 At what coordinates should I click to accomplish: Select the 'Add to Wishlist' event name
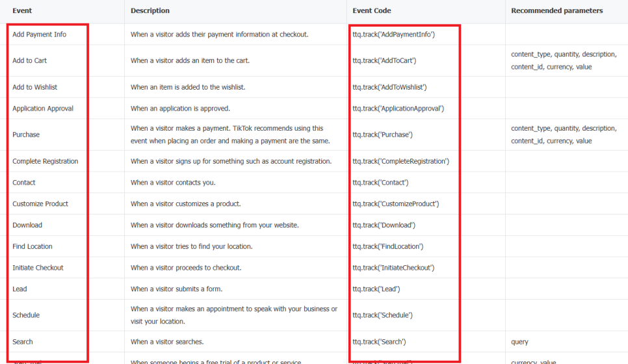34,87
